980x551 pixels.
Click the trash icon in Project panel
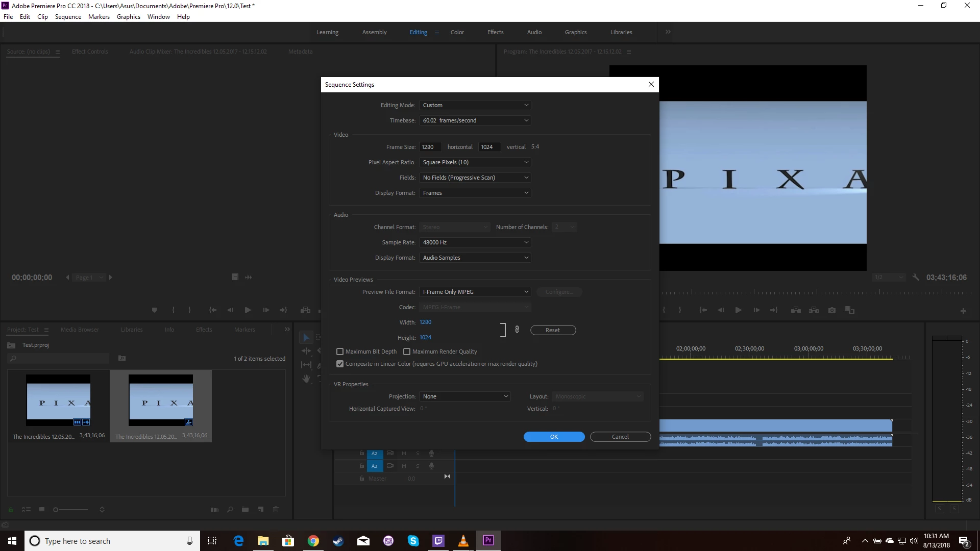(x=276, y=509)
